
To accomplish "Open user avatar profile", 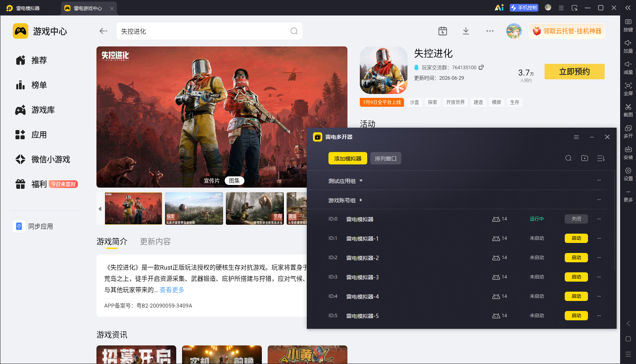I will click(514, 31).
